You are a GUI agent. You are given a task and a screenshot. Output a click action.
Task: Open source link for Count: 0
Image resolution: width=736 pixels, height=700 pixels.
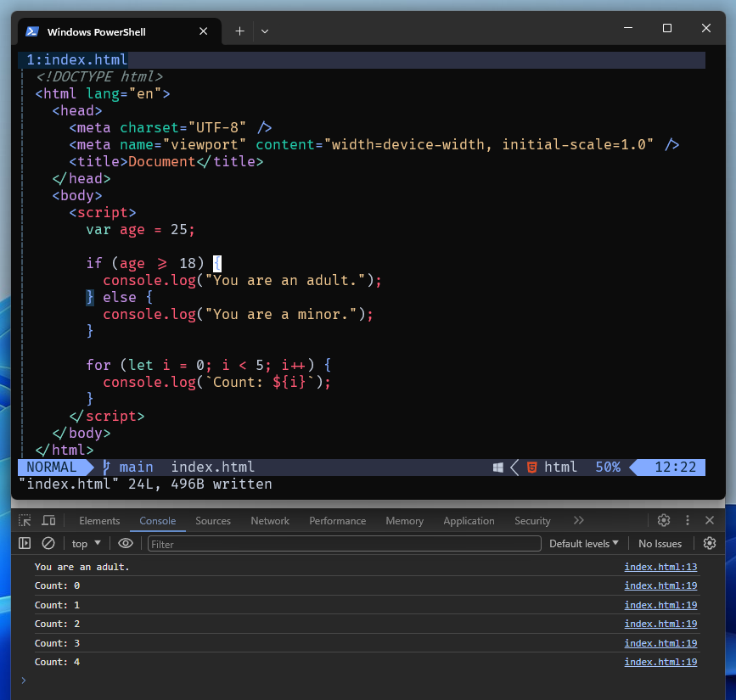coord(660,586)
